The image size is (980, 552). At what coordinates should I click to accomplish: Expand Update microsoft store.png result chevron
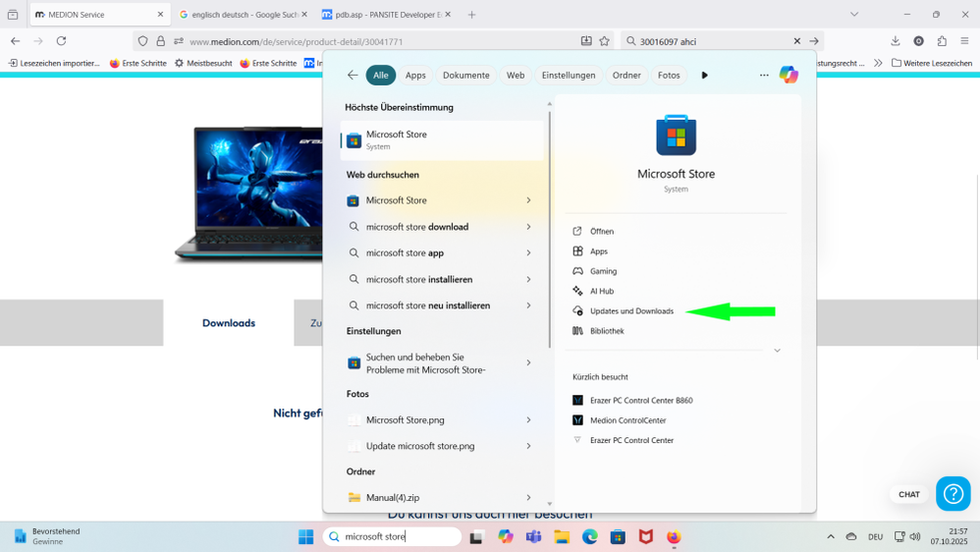pos(528,446)
